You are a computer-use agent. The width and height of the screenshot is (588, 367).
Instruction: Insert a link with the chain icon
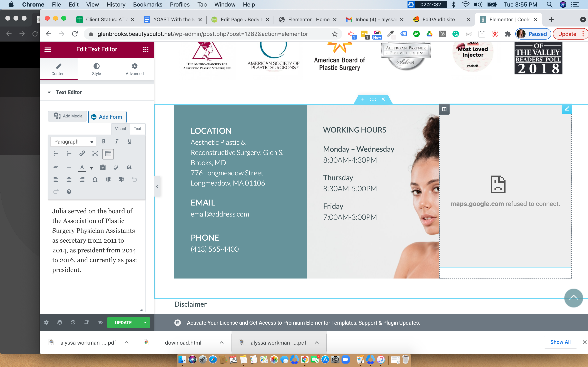82,153
